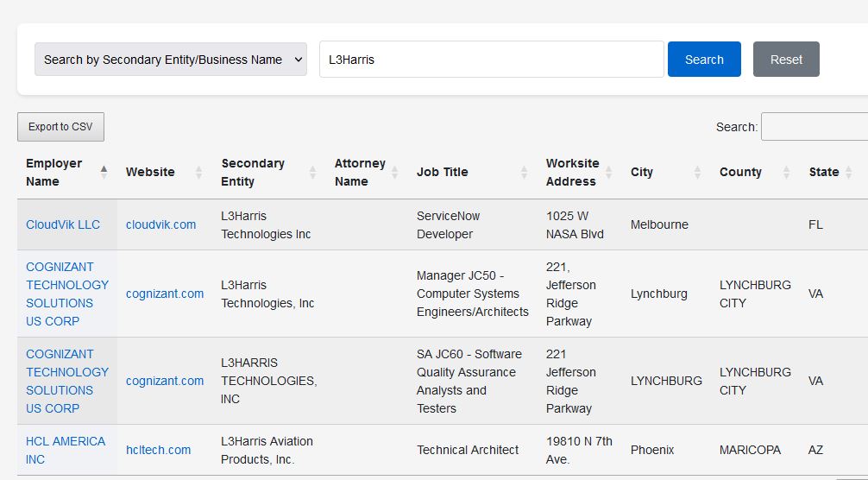Sort by State column
Screen dimensions: 868x480
(830, 172)
